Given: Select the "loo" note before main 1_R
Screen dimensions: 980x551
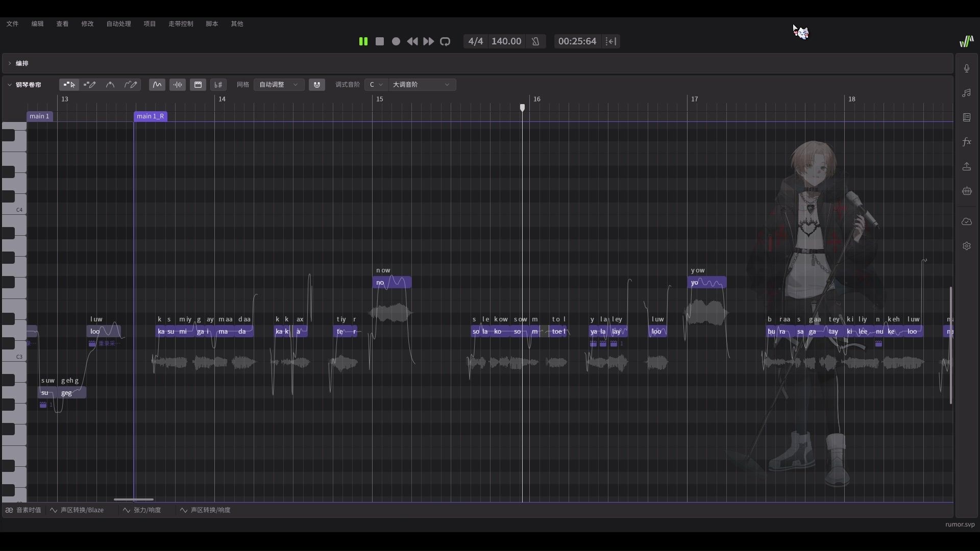Looking at the screenshot, I should [104, 332].
